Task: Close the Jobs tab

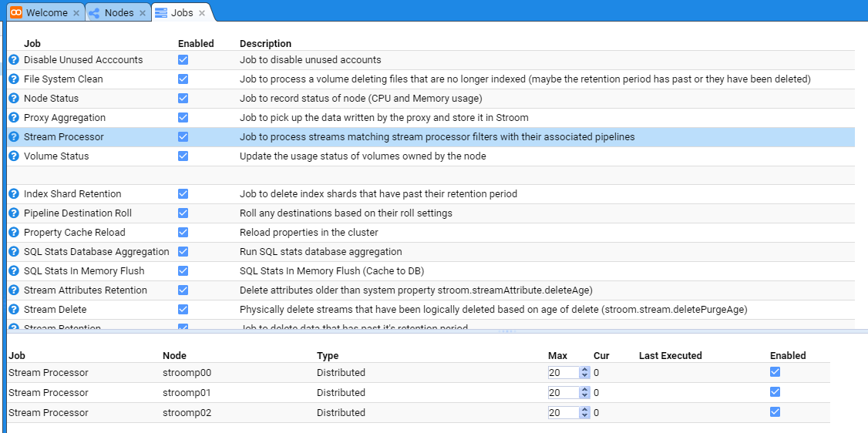Action: pos(202,13)
